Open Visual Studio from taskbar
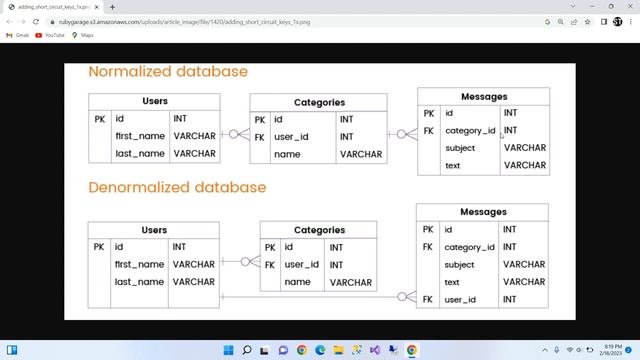 pyautogui.click(x=375, y=350)
